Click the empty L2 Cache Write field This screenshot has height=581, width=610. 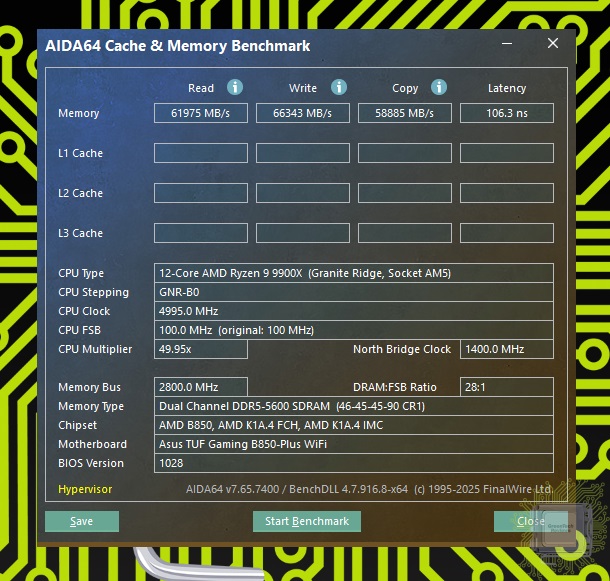pyautogui.click(x=303, y=193)
